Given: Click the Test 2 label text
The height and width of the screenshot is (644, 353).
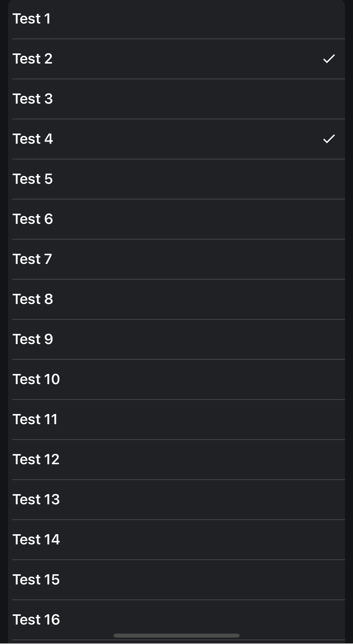Looking at the screenshot, I should 32,59.
